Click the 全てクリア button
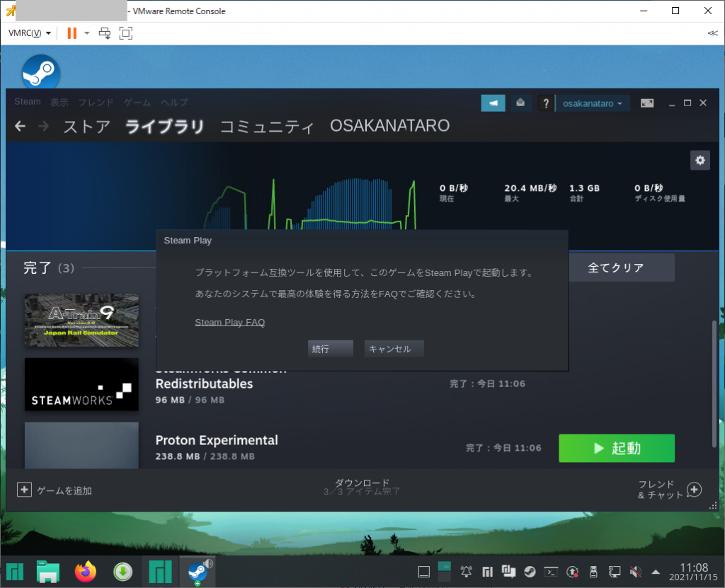This screenshot has height=588, width=725. pos(621,267)
